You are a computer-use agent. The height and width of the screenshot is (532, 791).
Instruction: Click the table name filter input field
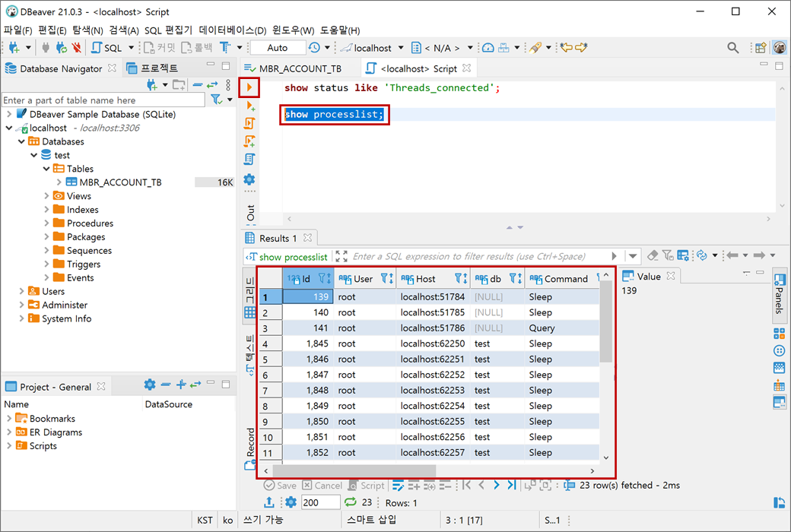pyautogui.click(x=103, y=100)
